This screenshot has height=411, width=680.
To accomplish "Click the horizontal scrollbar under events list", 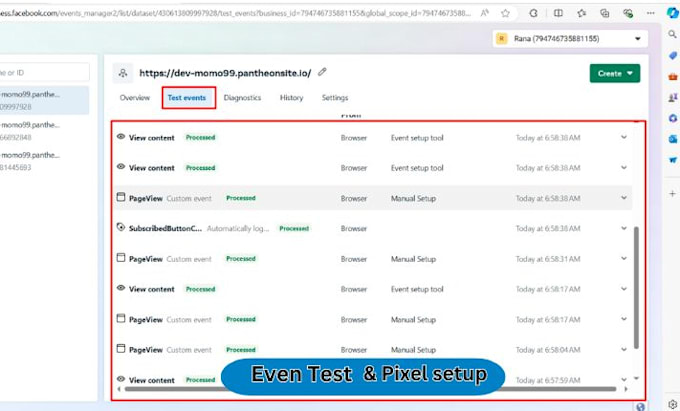I will [x=371, y=389].
